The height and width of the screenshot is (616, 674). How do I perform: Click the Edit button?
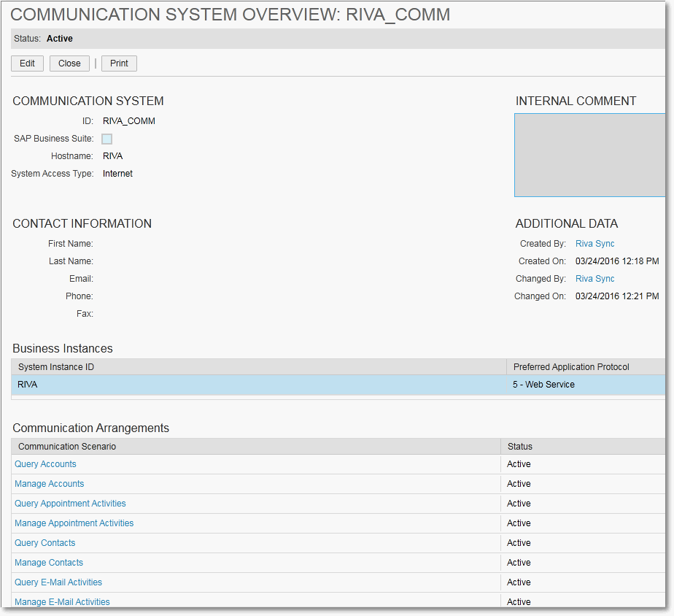(x=27, y=63)
